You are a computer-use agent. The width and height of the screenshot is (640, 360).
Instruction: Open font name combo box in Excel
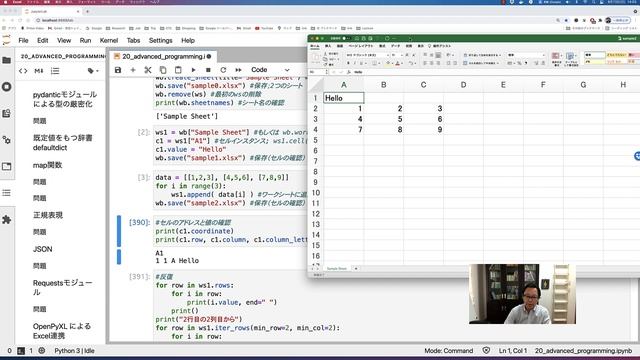pos(367,55)
